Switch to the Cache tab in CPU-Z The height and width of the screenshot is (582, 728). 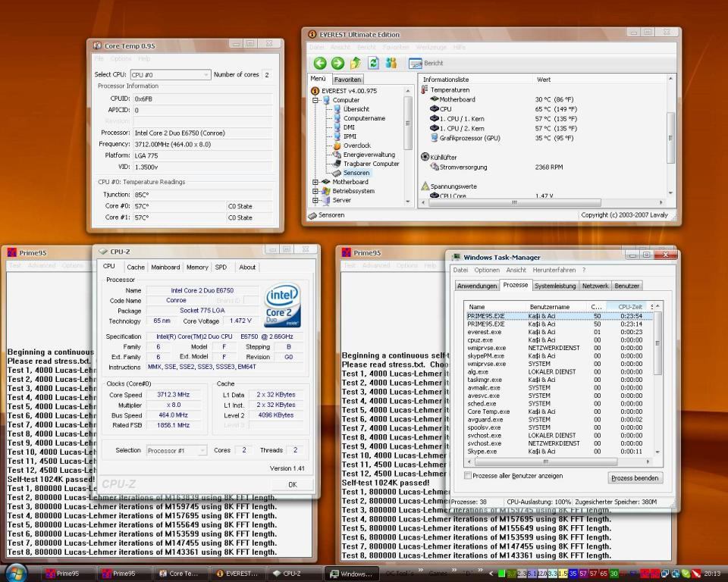pyautogui.click(x=136, y=267)
